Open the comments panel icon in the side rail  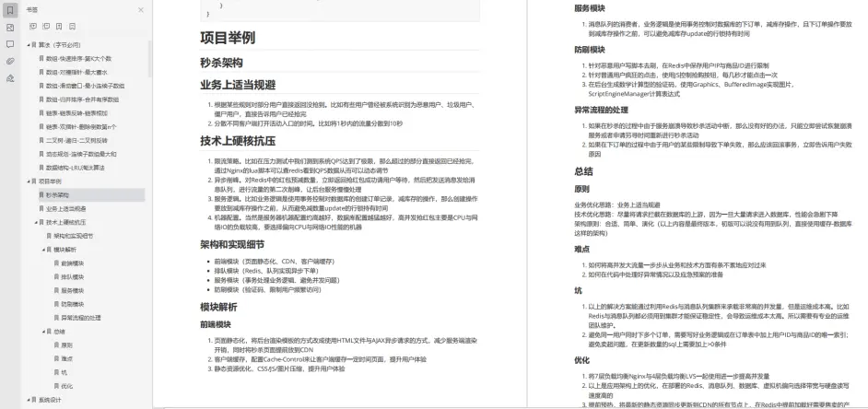pos(10,44)
